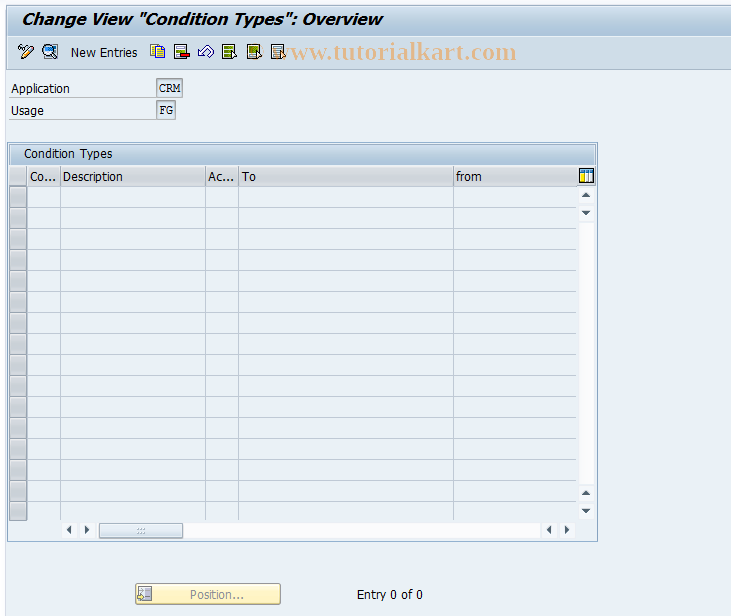Click the Description column header

[x=133, y=177]
